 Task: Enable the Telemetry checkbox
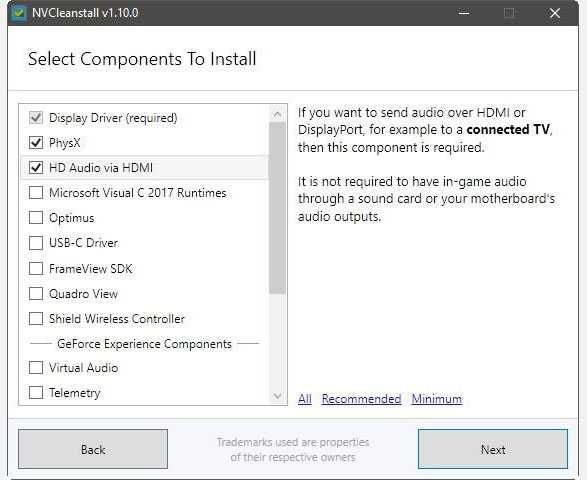point(36,393)
